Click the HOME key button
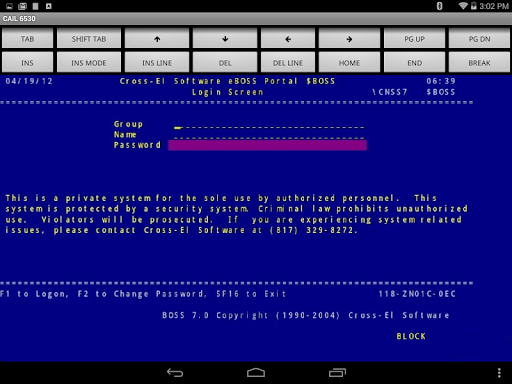 pos(349,63)
